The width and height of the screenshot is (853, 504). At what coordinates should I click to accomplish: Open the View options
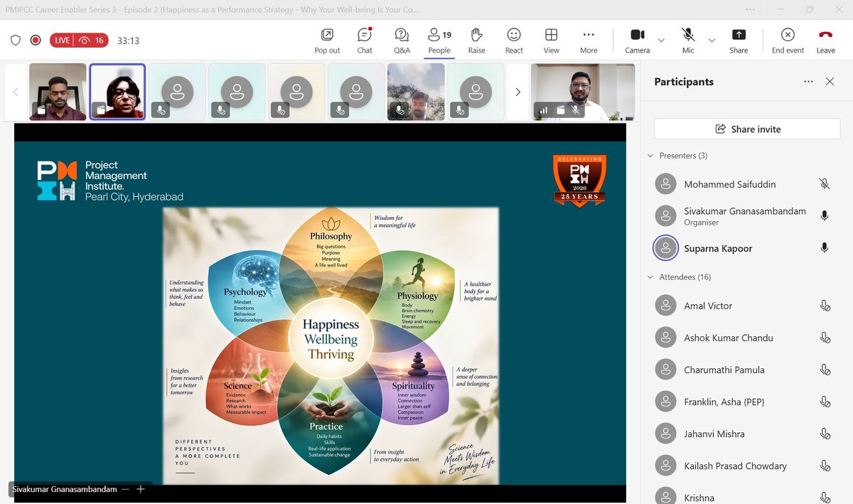coord(552,41)
